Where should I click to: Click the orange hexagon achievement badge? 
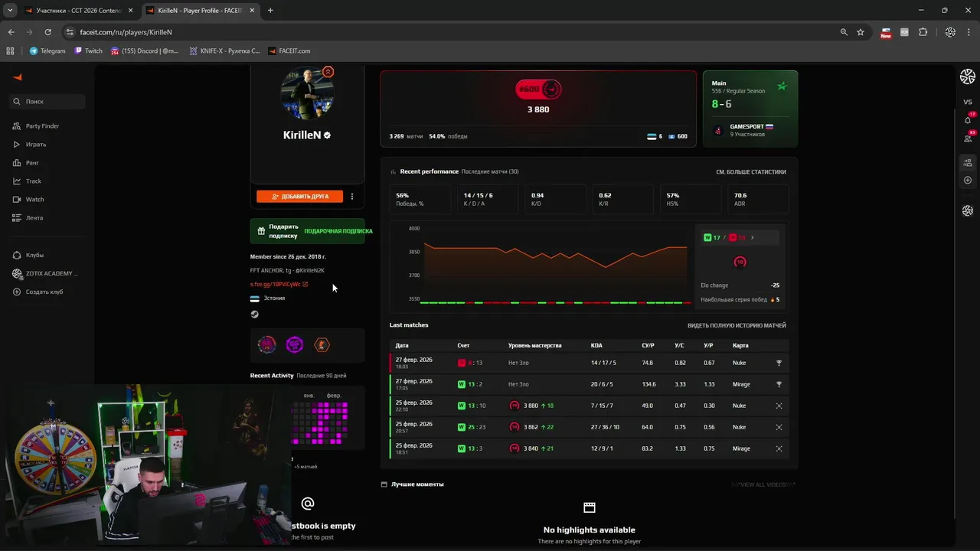coord(322,344)
